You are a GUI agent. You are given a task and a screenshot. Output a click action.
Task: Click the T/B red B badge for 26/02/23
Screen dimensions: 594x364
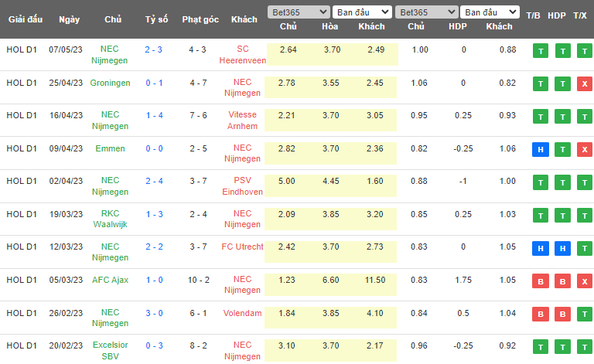(x=541, y=315)
